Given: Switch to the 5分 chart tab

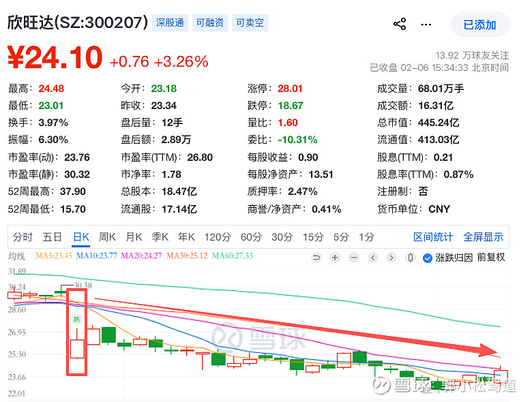Looking at the screenshot, I should point(341,237).
